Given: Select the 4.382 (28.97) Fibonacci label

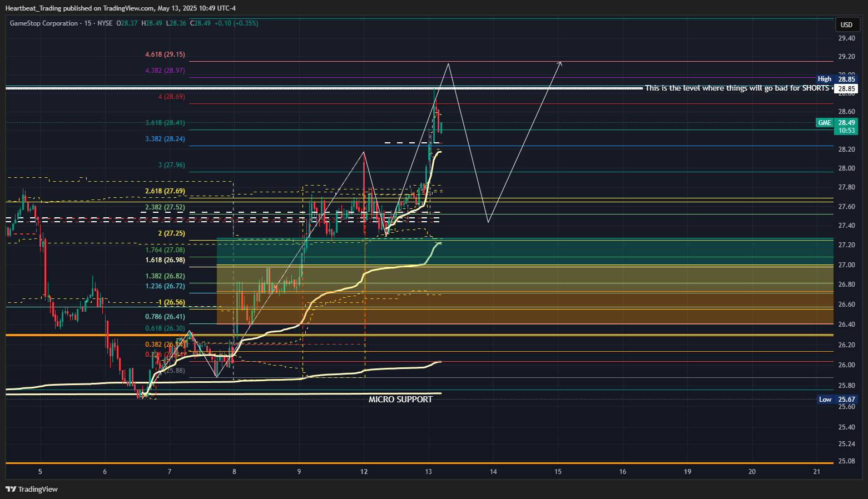Looking at the screenshot, I should [165, 71].
